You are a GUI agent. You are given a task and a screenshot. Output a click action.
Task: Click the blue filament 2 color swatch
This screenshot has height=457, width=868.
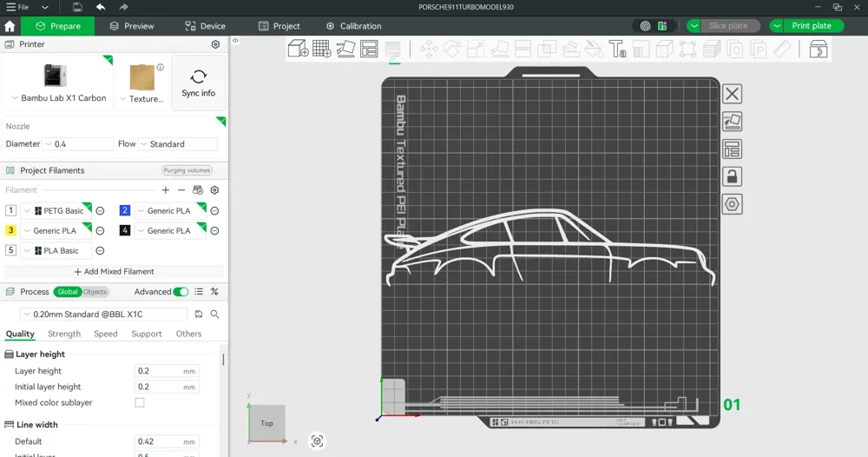124,210
